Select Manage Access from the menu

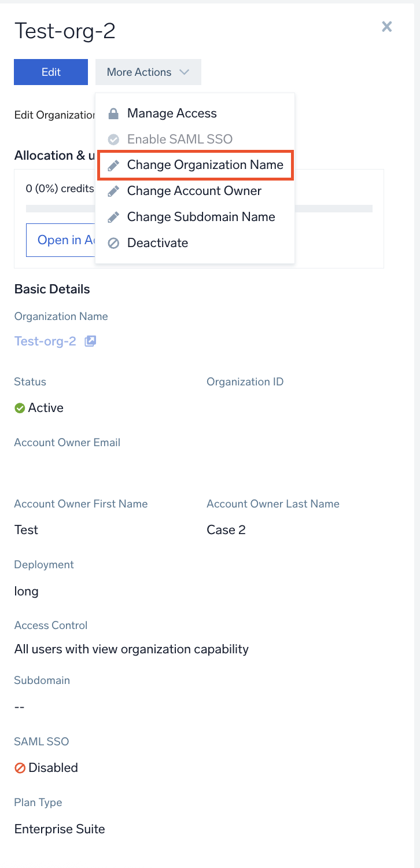coord(172,113)
